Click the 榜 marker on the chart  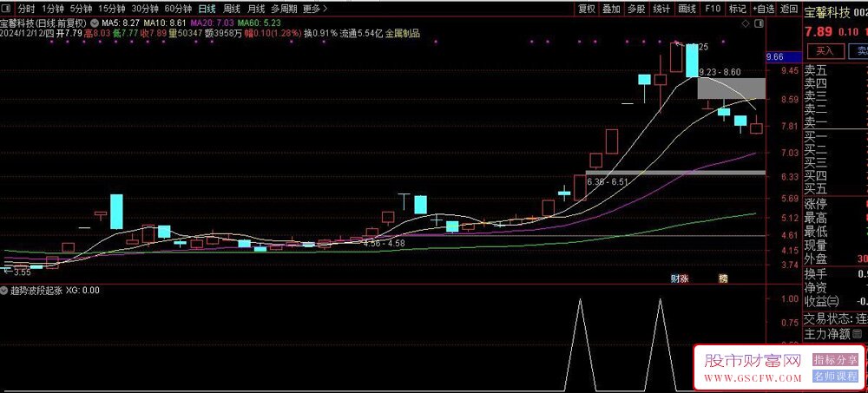point(723,278)
